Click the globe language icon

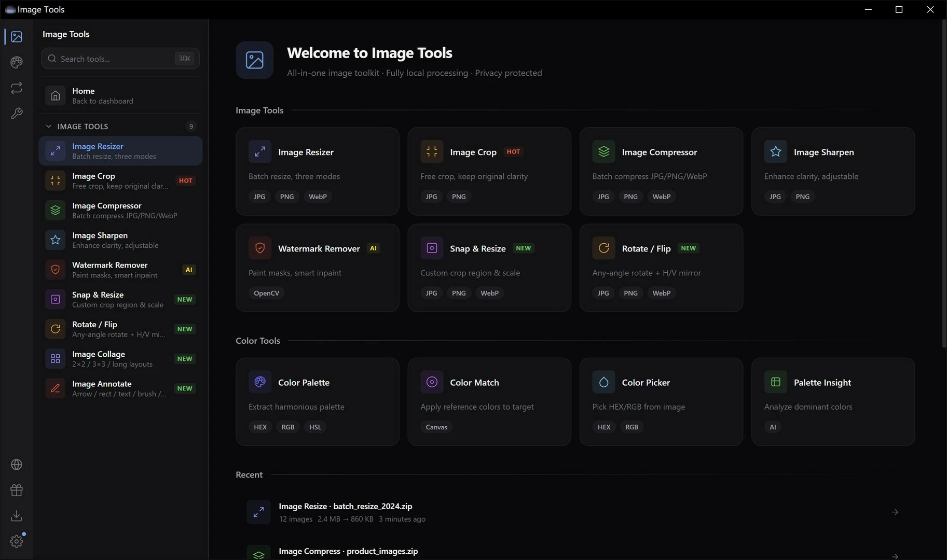click(x=17, y=465)
